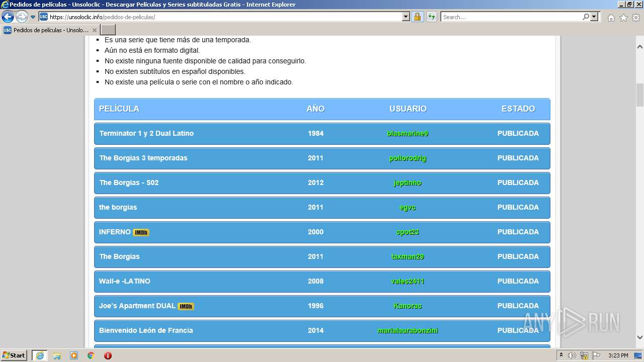Screen dimensions: 644x362
Task: Open a new blank tab
Action: tap(108, 30)
